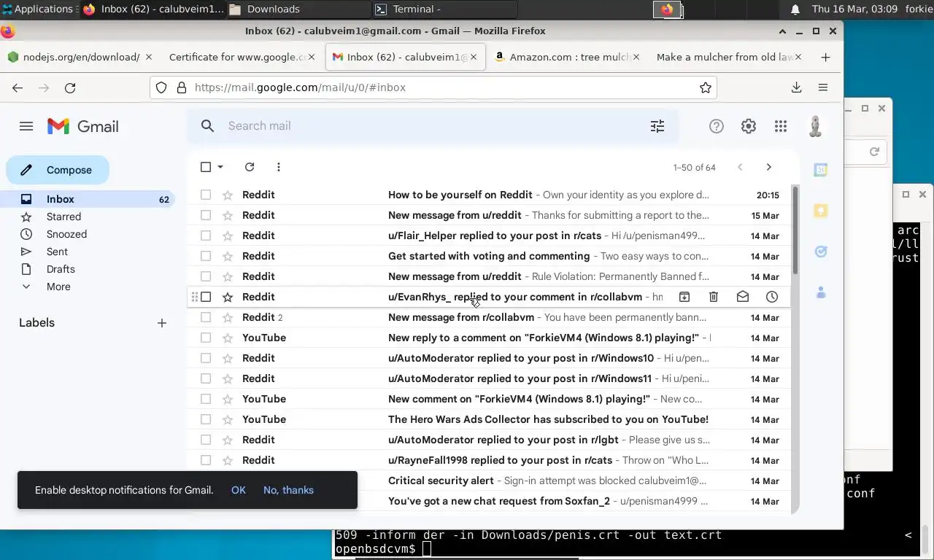
Task: Delete the u/EvanRhys_ email
Action: coord(714,297)
